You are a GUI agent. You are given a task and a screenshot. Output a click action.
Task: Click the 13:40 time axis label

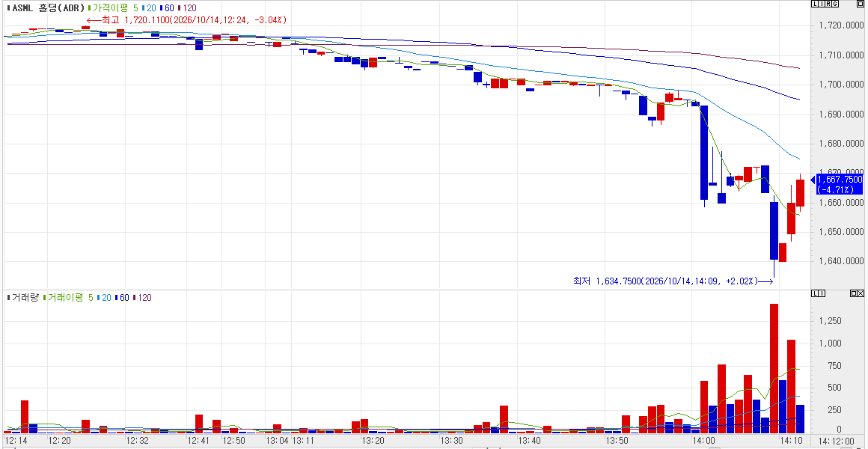(x=529, y=442)
